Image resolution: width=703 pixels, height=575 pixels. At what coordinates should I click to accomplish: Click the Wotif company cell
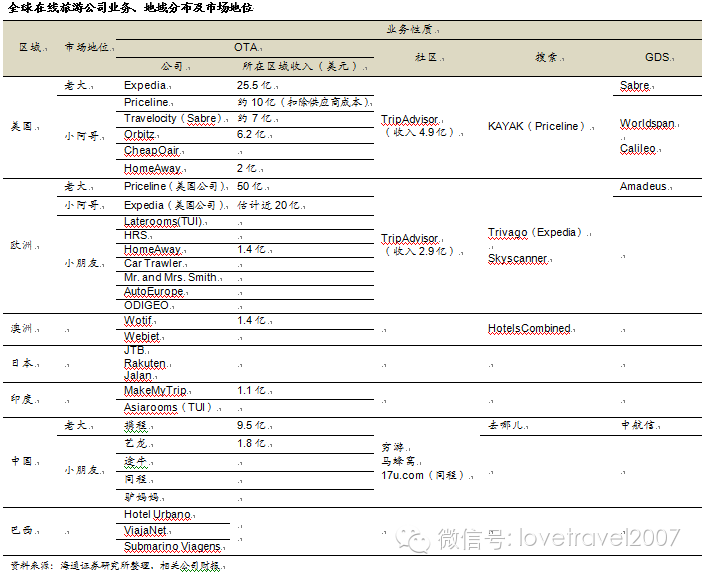[x=138, y=320]
